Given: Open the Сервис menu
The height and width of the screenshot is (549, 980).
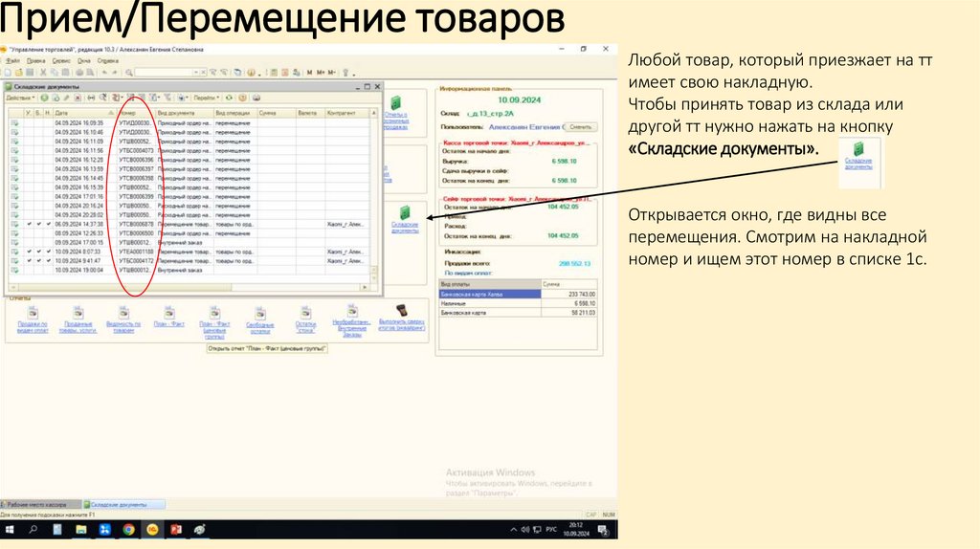Looking at the screenshot, I should click(x=61, y=61).
